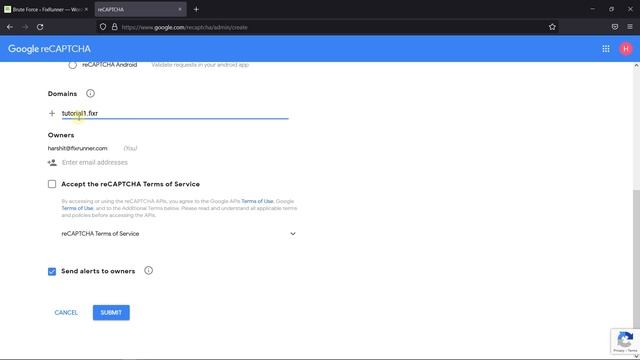
Task: Click the add owner person icon
Action: click(52, 162)
